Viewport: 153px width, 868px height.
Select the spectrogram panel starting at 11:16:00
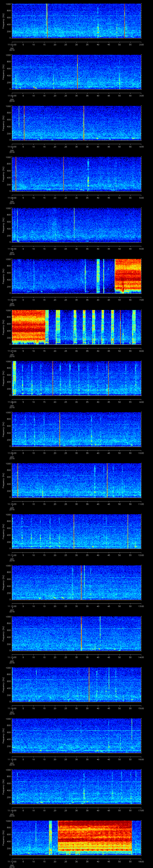point(76,787)
